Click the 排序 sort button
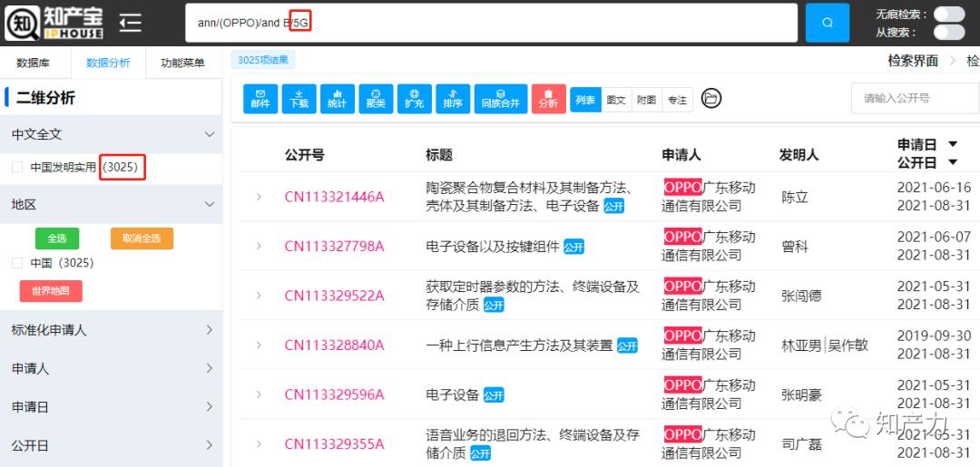The width and height of the screenshot is (980, 467). click(453, 99)
